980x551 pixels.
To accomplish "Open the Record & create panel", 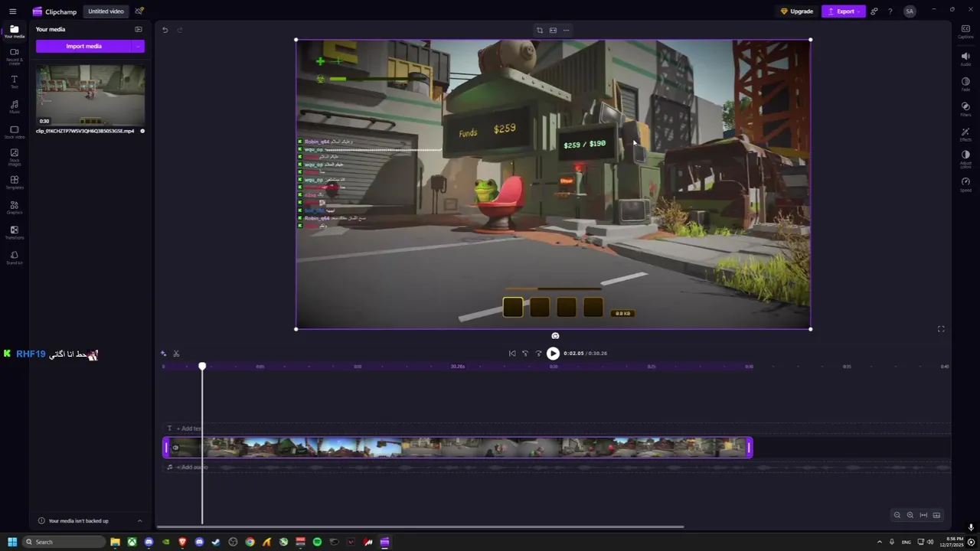I will 14,56.
